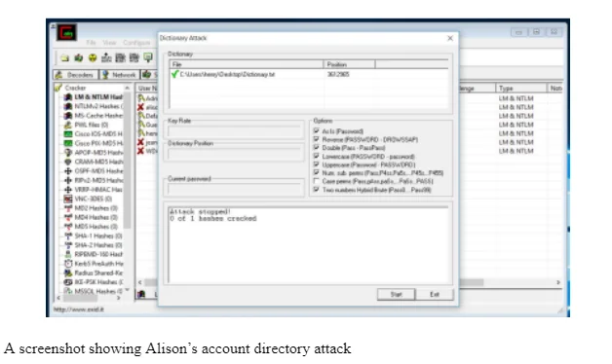Enable Case perms checkbox
612x364 pixels.
point(316,181)
